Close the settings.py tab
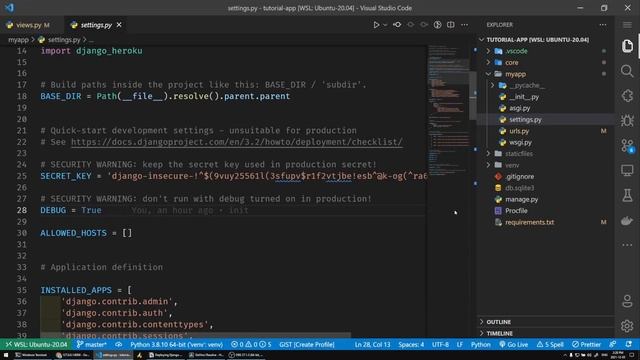This screenshot has width=640, height=360. [119, 25]
